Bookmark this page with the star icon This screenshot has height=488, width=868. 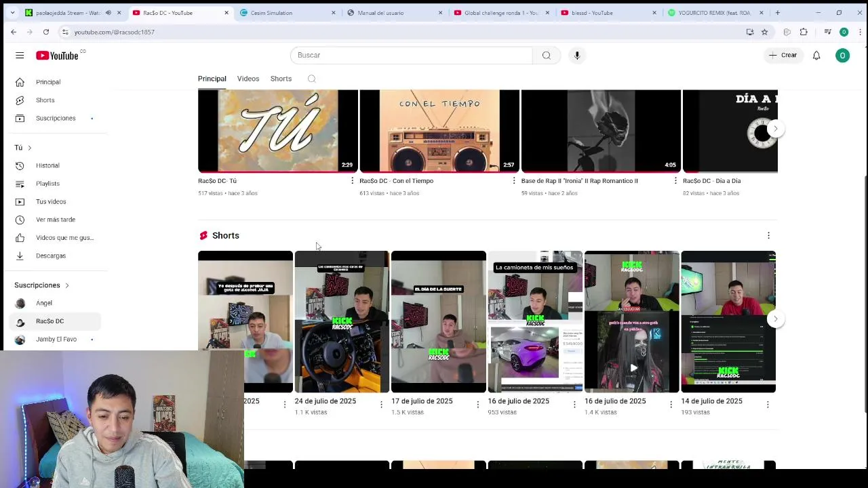(764, 32)
